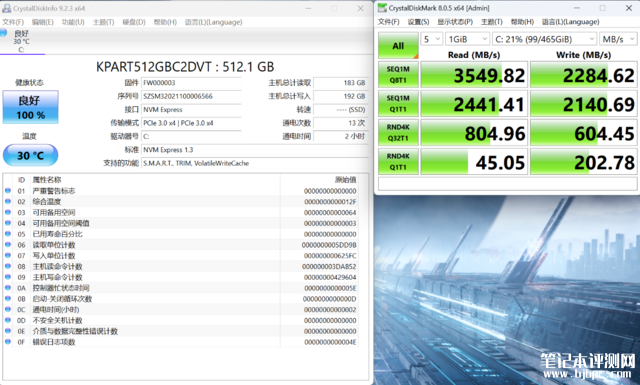Click the standard field NVM Express 1.3

pos(254,150)
